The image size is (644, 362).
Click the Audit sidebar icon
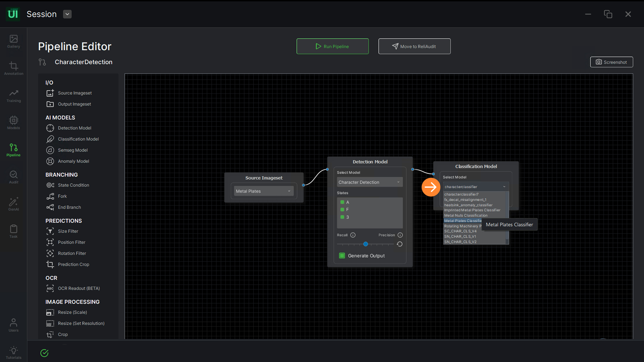(x=13, y=177)
